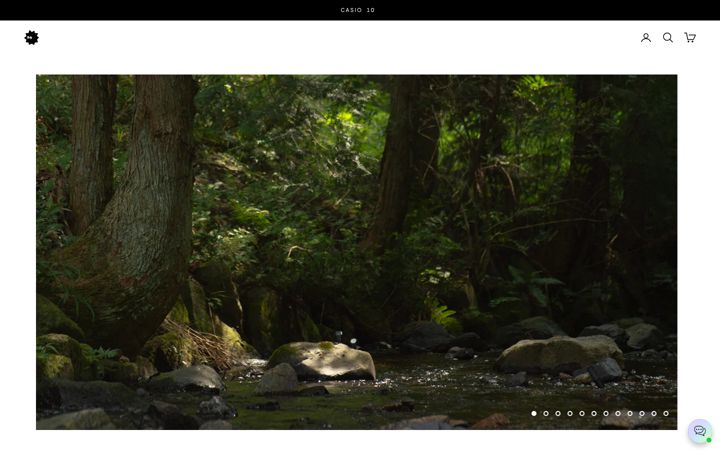
Task: Switch to the tenth carousel slide dot
Action: pos(642,413)
